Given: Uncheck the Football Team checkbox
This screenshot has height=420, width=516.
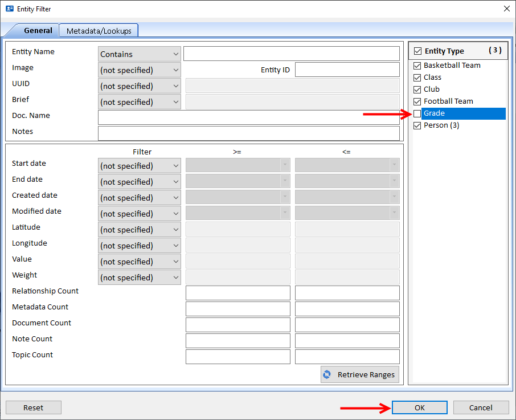Looking at the screenshot, I should (x=417, y=101).
